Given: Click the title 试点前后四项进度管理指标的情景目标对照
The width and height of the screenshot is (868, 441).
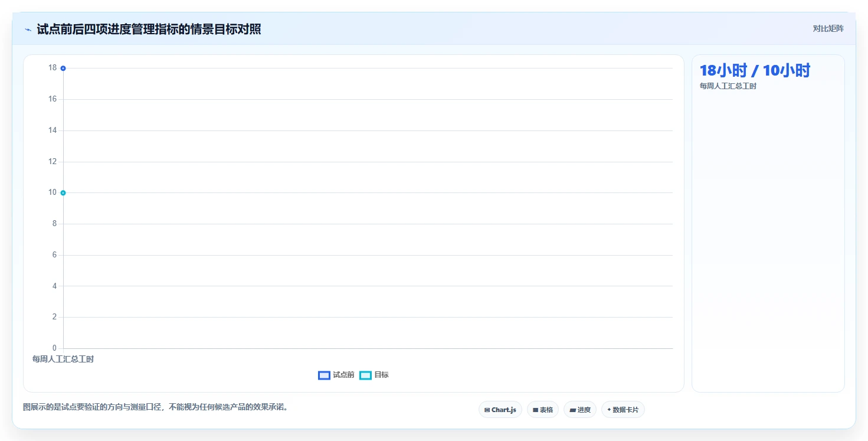Looking at the screenshot, I should click(149, 29).
